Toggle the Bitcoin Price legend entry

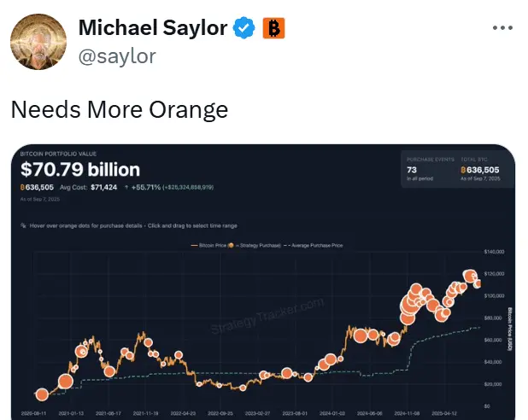tap(208, 245)
